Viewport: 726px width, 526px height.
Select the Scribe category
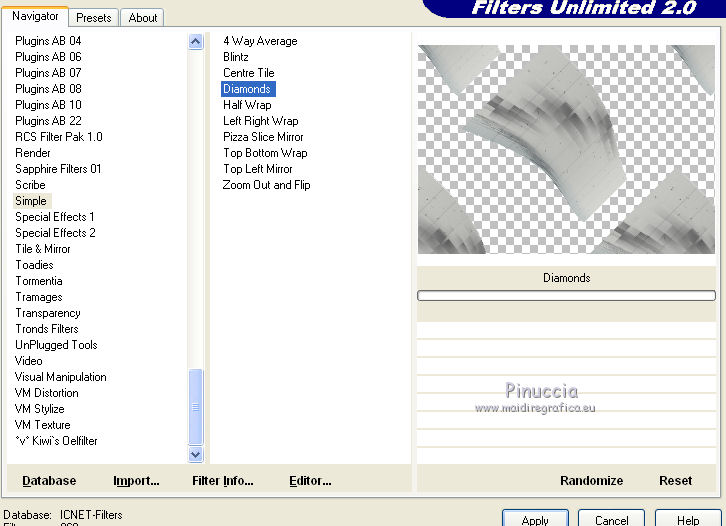[31, 185]
